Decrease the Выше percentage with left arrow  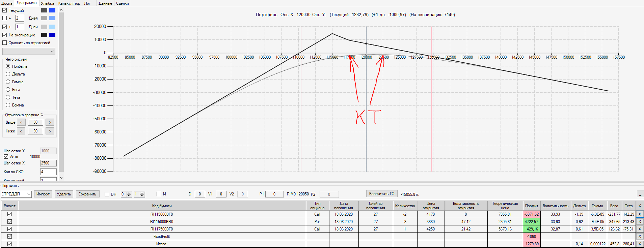[x=21, y=122]
